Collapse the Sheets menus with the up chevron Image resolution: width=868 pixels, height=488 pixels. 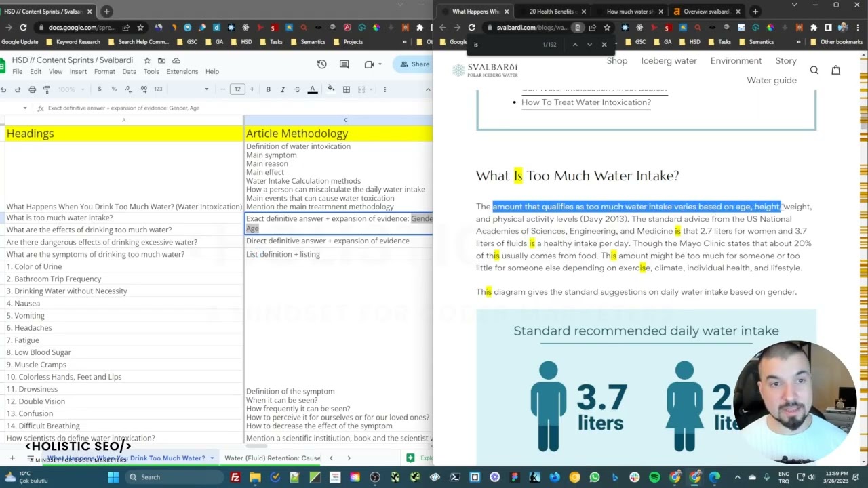[427, 89]
